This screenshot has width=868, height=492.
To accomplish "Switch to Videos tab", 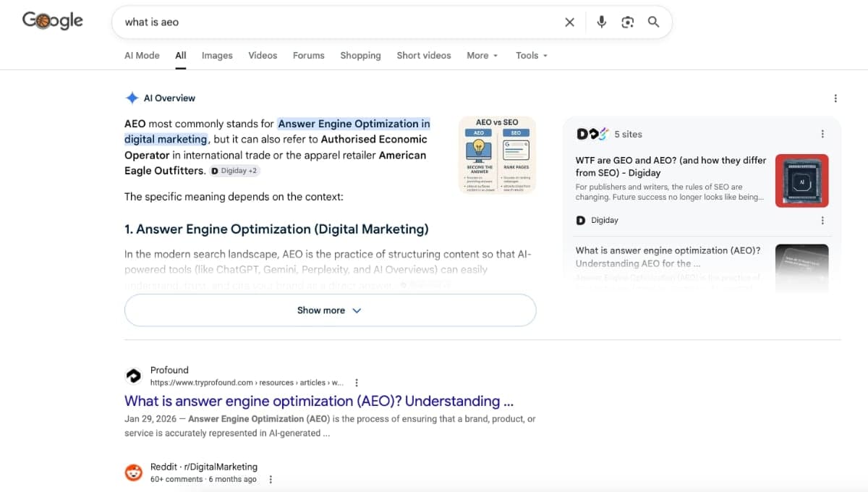I will coord(263,55).
